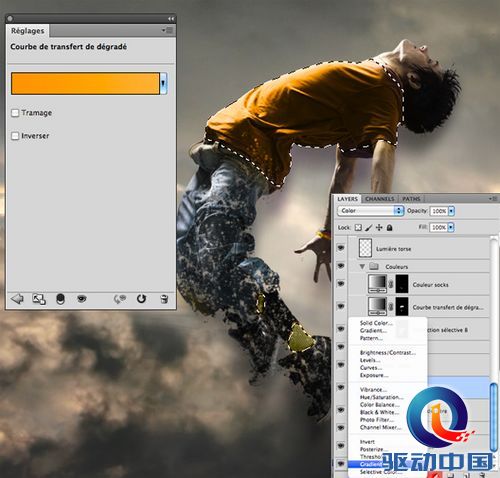Switch to the Channels tab
500x478 pixels.
tap(379, 199)
